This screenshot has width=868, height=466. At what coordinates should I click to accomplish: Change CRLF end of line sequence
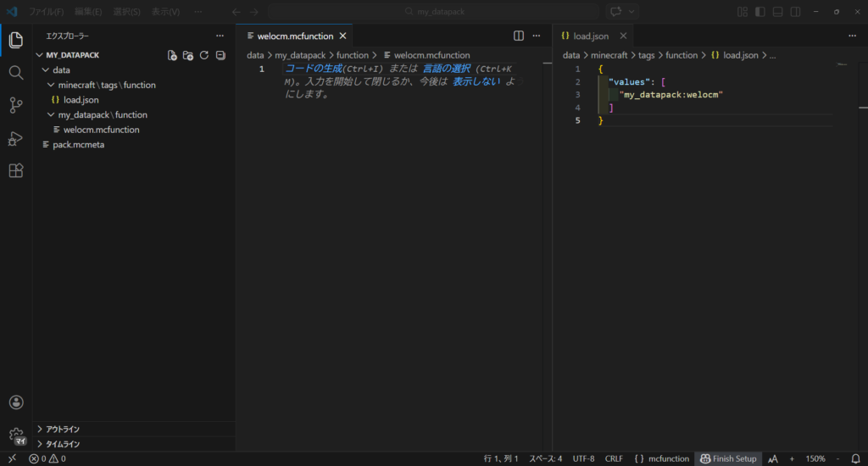click(614, 459)
